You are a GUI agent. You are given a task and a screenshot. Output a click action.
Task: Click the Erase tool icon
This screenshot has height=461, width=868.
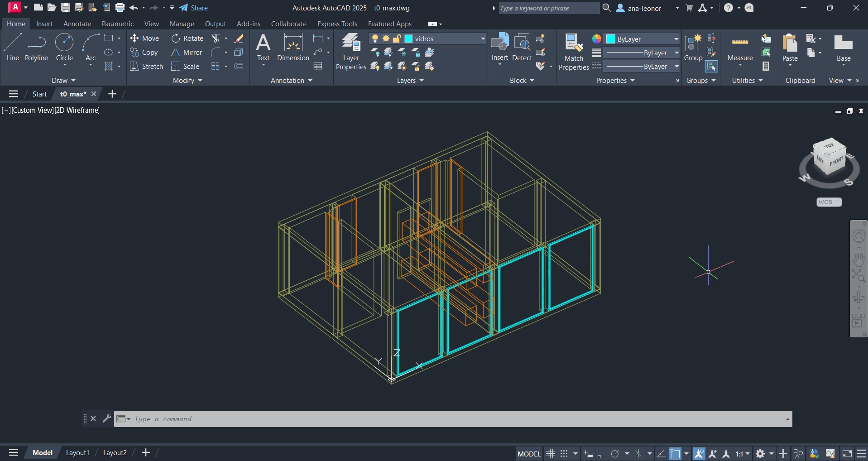tap(239, 38)
